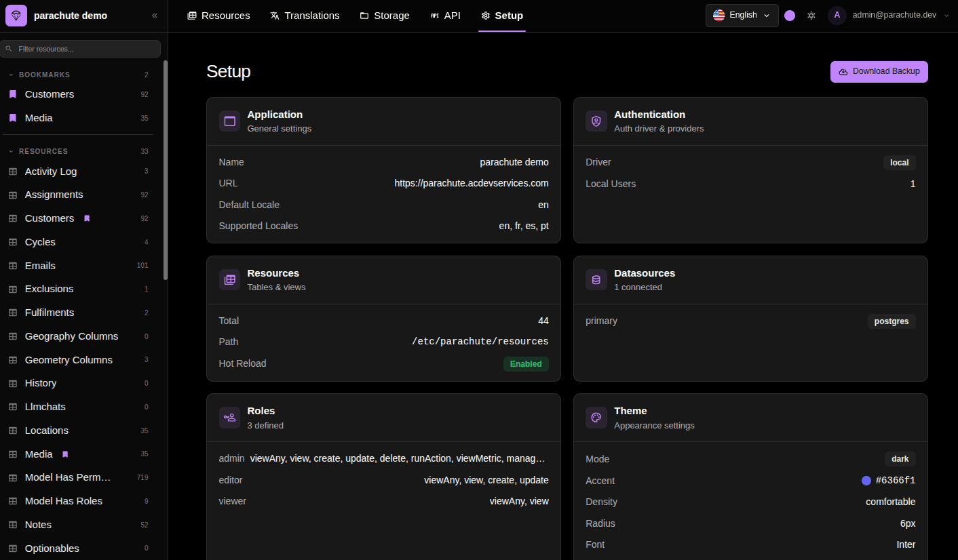The width and height of the screenshot is (958, 560).
Task: Click the table icon next to Cycles
Action: [13, 242]
